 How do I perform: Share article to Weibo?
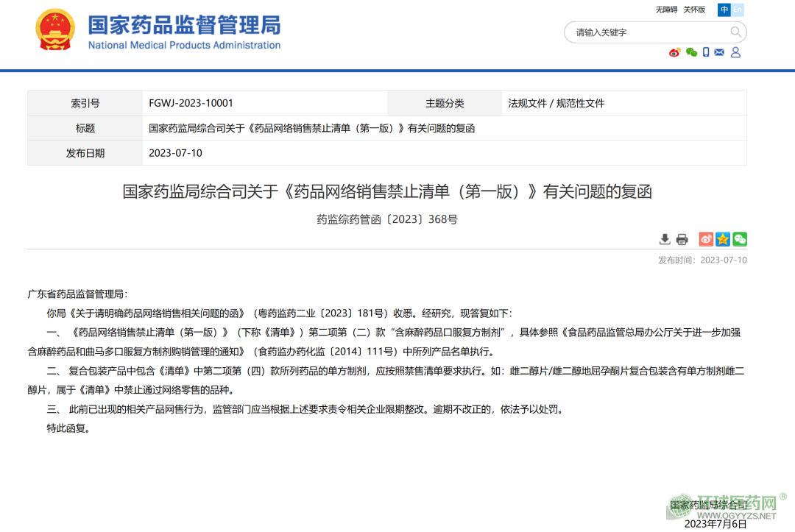[x=706, y=239]
